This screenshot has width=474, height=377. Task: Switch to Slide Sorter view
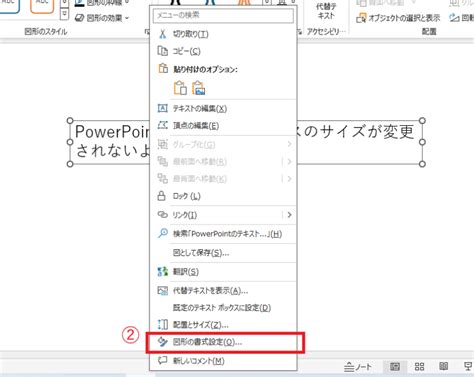[x=419, y=367]
